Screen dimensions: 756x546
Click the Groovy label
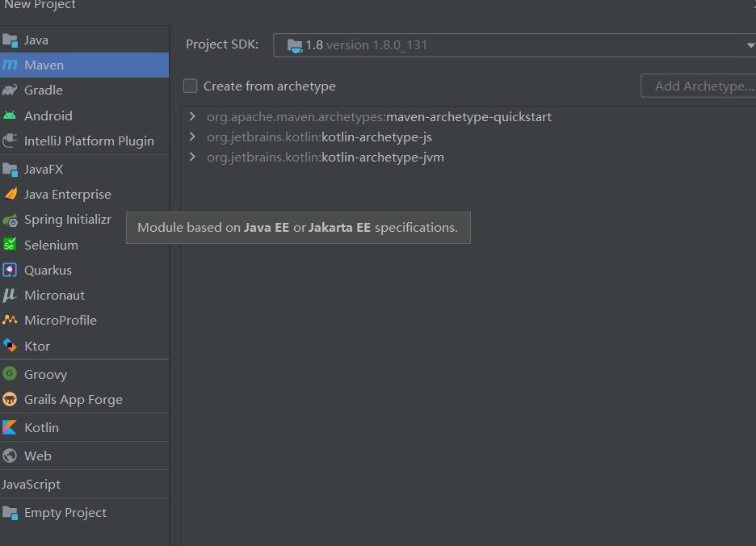[45, 375]
